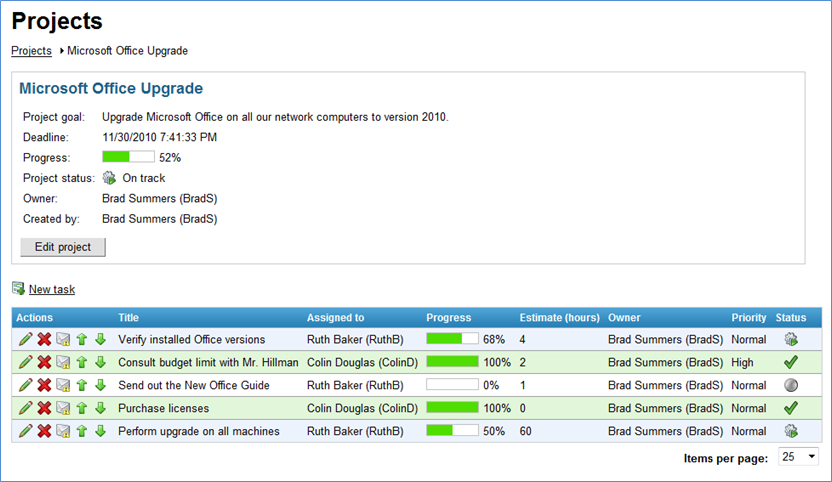The height and width of the screenshot is (482, 832).
Task: Click finished checkmark for Consult budget limit
Action: tap(791, 362)
